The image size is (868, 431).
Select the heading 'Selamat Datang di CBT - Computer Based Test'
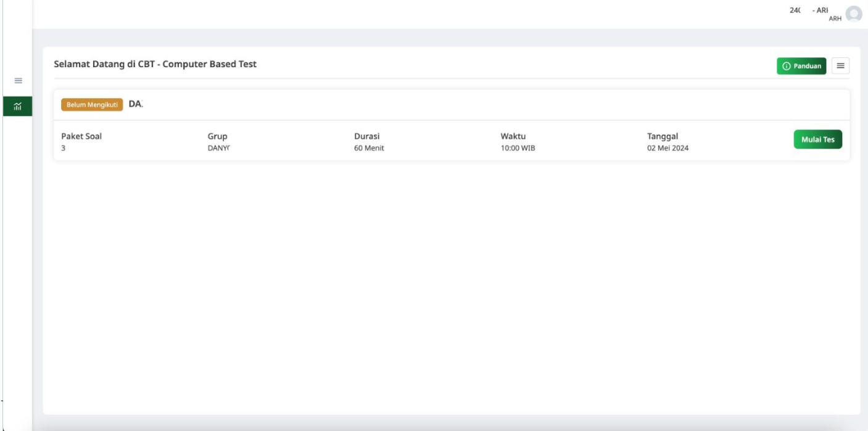155,65
